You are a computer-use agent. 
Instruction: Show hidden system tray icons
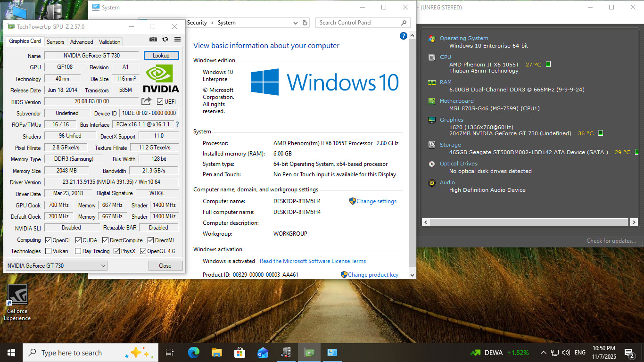pyautogui.click(x=544, y=353)
